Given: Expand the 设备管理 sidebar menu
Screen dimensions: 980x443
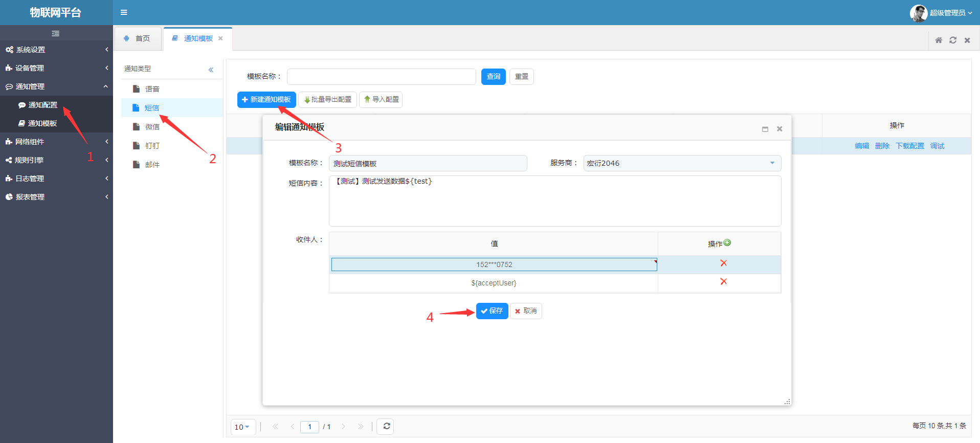Looking at the screenshot, I should [56, 68].
